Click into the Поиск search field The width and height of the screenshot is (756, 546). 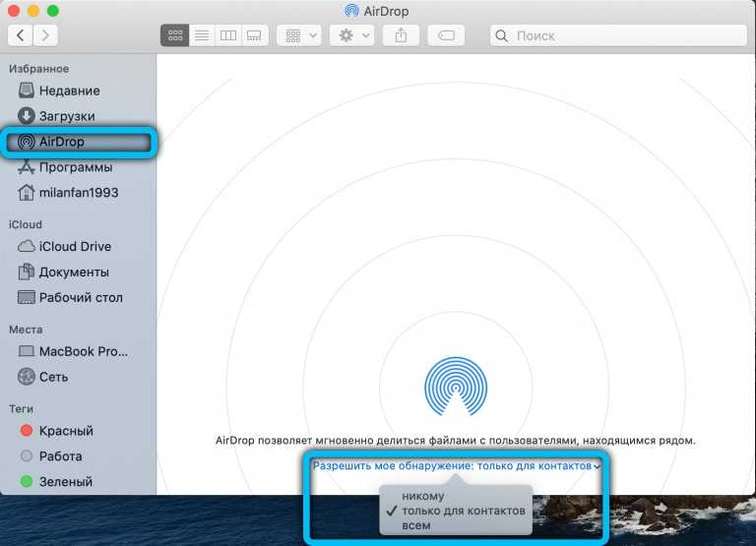tap(618, 35)
